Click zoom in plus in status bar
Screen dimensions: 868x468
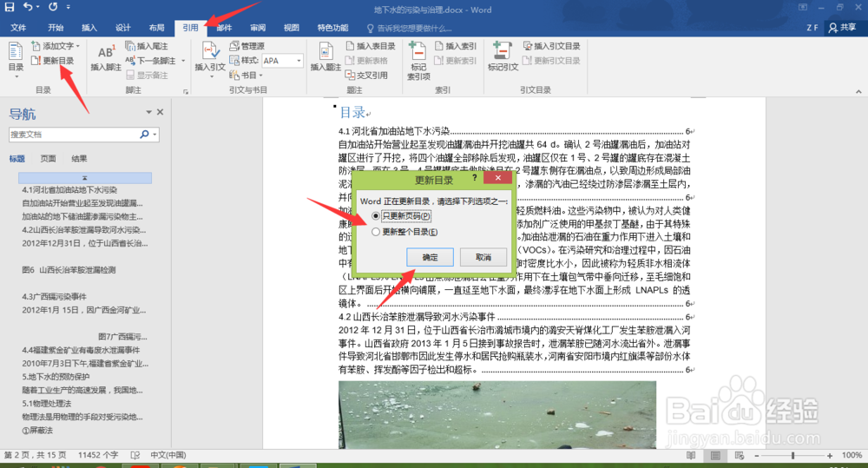(829, 455)
